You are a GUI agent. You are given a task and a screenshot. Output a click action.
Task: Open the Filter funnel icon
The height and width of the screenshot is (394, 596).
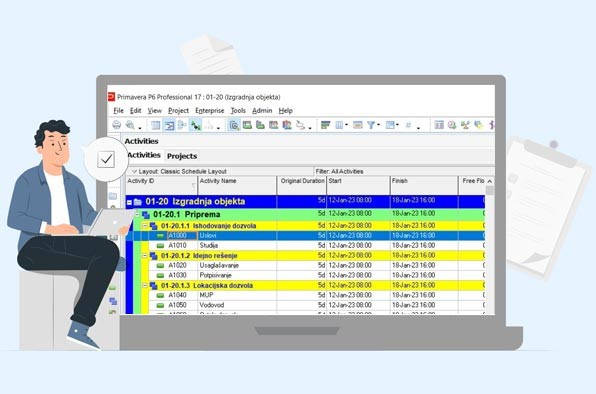371,125
